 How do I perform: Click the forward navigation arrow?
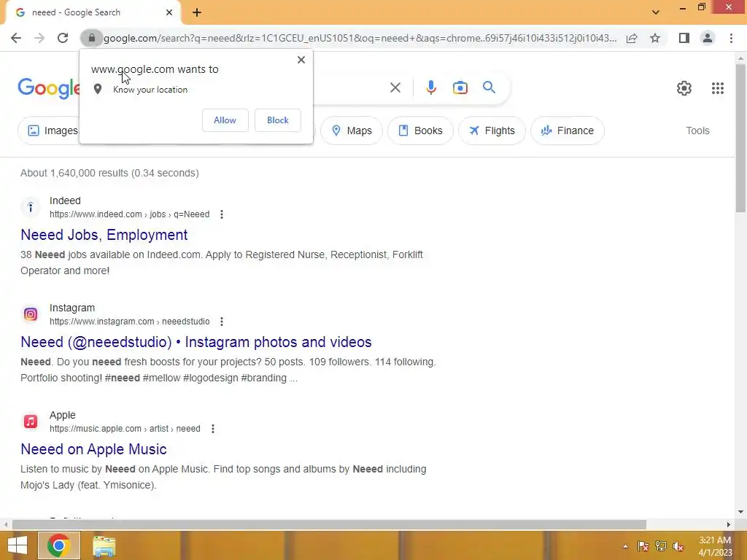[39, 38]
